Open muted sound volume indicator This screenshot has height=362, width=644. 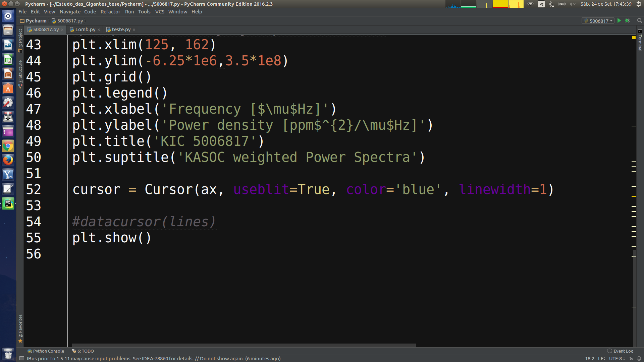click(573, 4)
